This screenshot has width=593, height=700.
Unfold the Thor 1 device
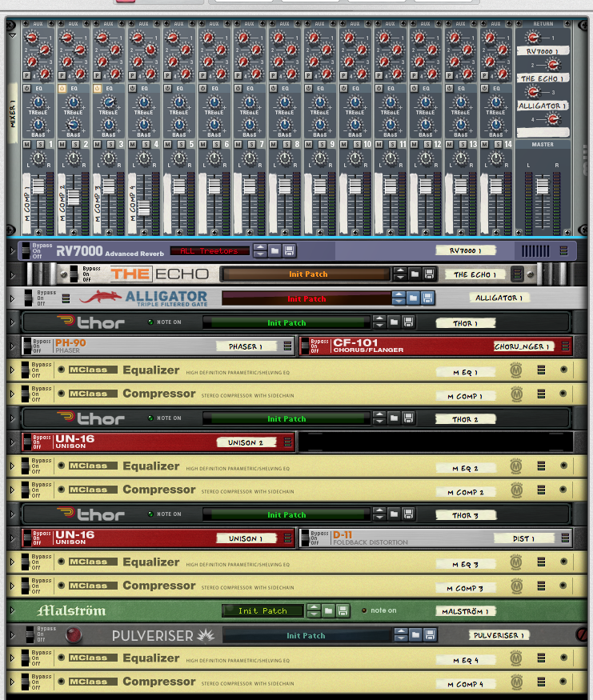point(13,322)
